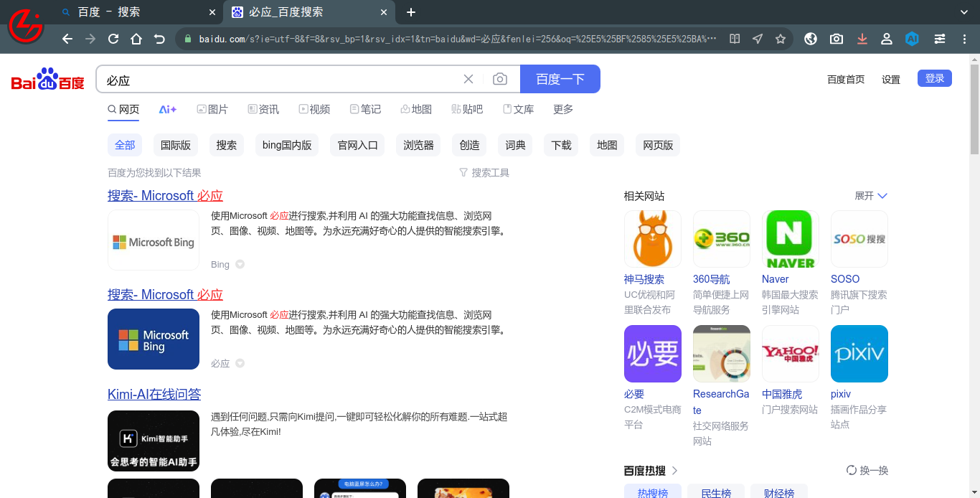Open browser customize menu icon
Screen dimensions: 980x498
tap(940, 39)
